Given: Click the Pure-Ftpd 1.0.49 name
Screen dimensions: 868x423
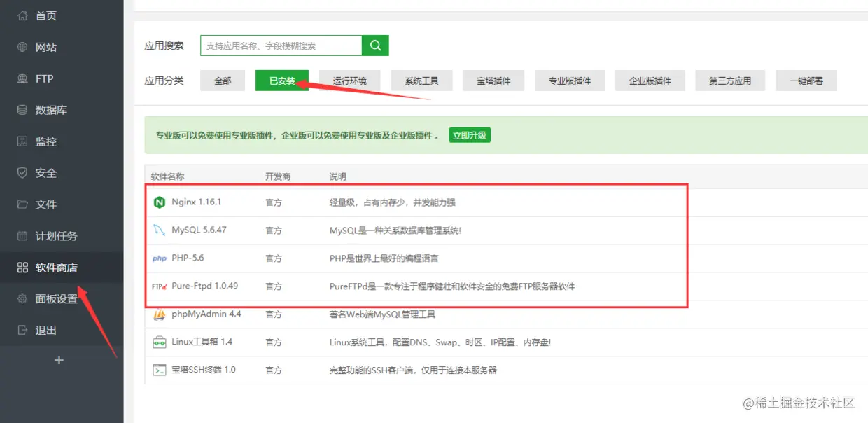Looking at the screenshot, I should [x=204, y=286].
